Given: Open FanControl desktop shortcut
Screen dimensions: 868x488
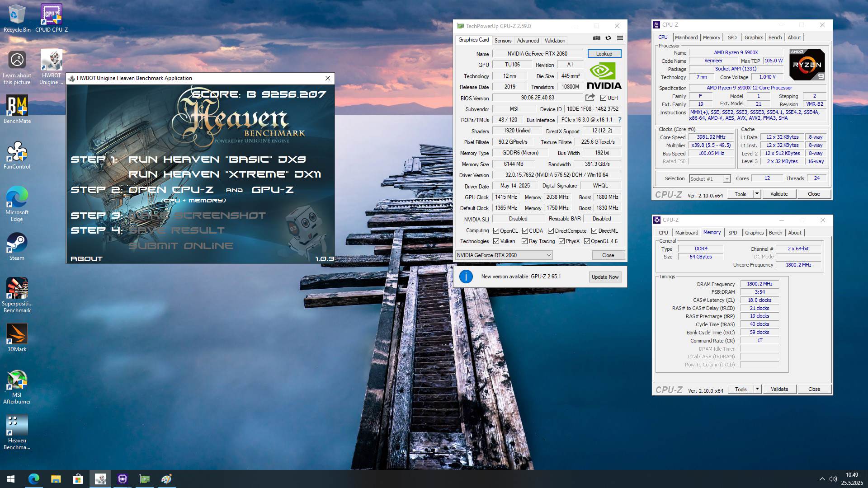Looking at the screenshot, I should point(17,155).
